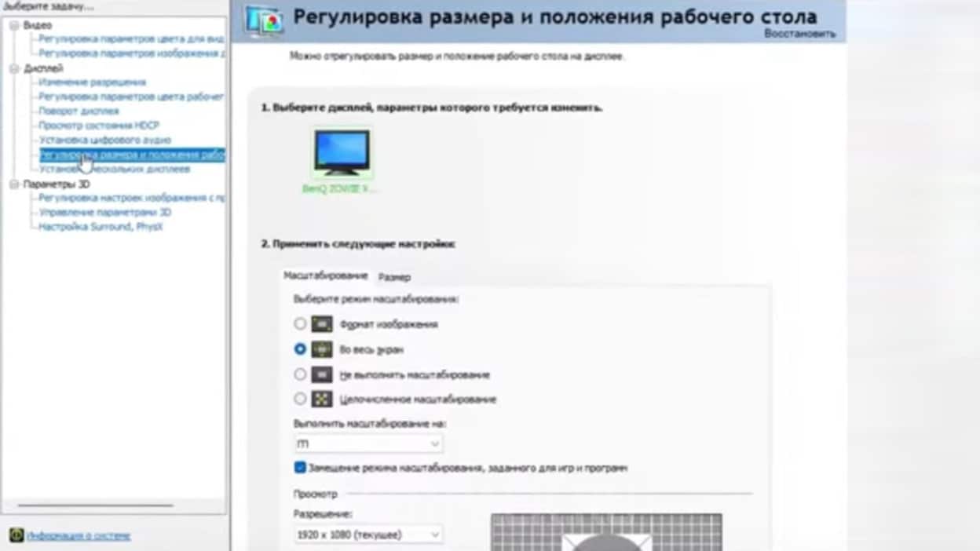980x551 pixels.
Task: Open the 'Выполнить масштабирование на' dropdown
Action: [367, 444]
